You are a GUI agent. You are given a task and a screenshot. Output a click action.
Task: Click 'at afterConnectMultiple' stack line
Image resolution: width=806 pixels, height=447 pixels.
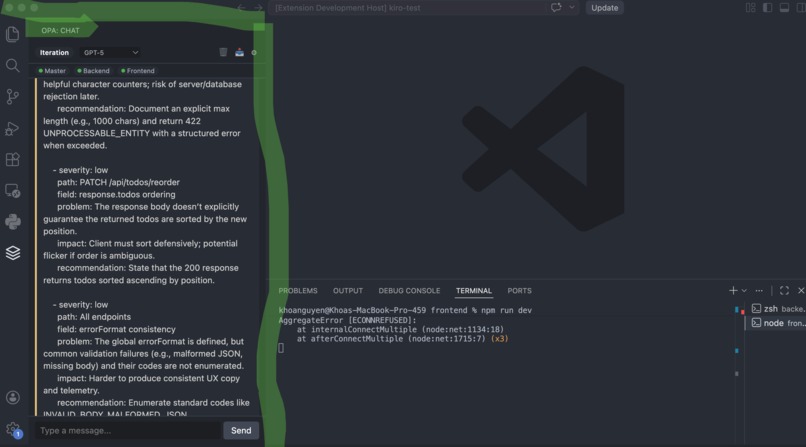[x=402, y=339]
